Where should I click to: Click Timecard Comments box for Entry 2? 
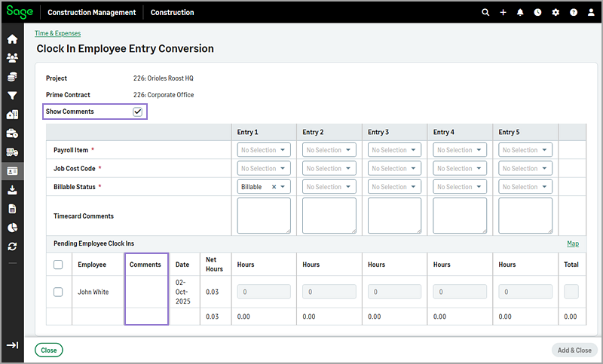coord(329,216)
